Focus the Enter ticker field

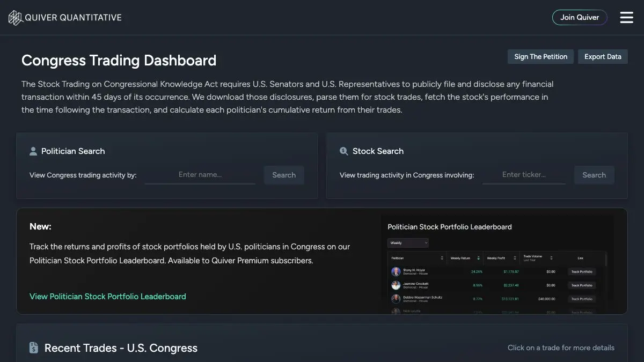pos(524,175)
